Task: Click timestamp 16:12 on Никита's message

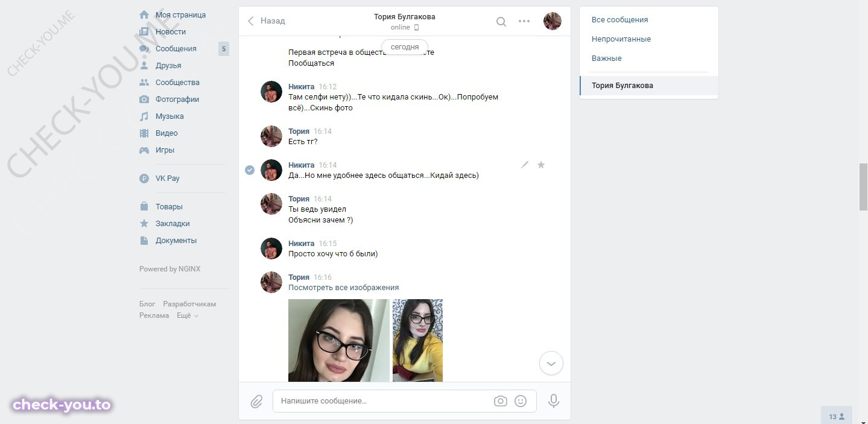Action: click(x=328, y=87)
